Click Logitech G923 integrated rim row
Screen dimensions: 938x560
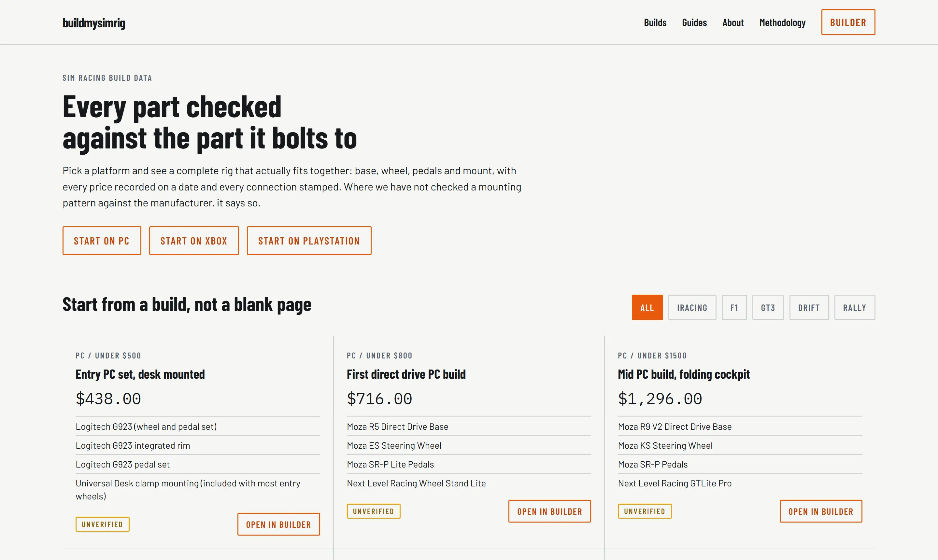click(x=198, y=445)
